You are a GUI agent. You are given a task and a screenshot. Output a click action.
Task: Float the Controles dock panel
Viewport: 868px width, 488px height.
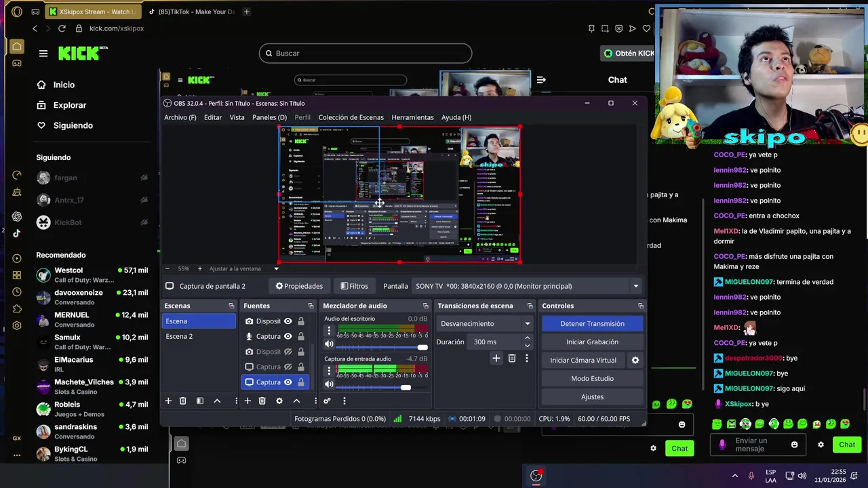tap(640, 306)
